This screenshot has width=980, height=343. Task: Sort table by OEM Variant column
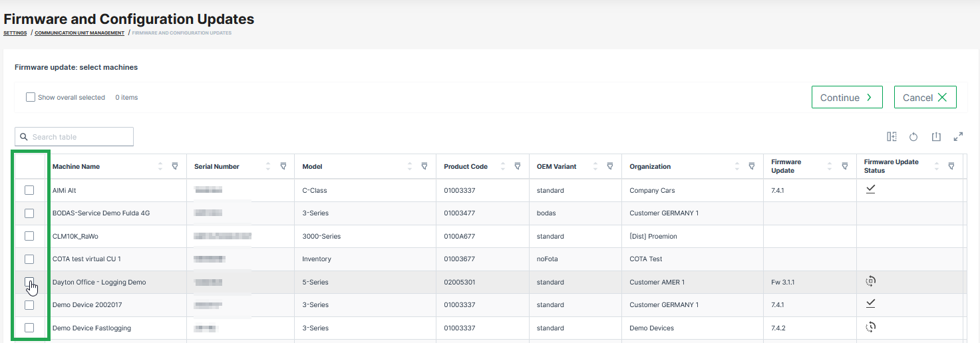pyautogui.click(x=595, y=166)
